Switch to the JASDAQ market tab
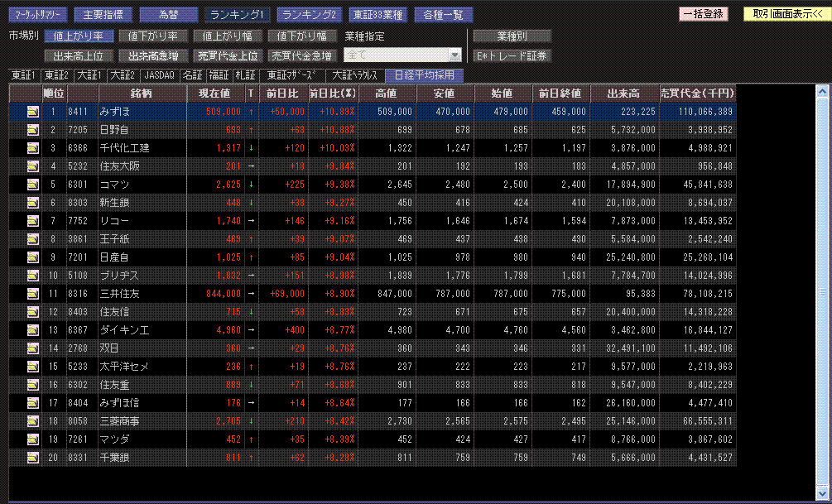Screen dimensions: 832x504 coord(159,75)
